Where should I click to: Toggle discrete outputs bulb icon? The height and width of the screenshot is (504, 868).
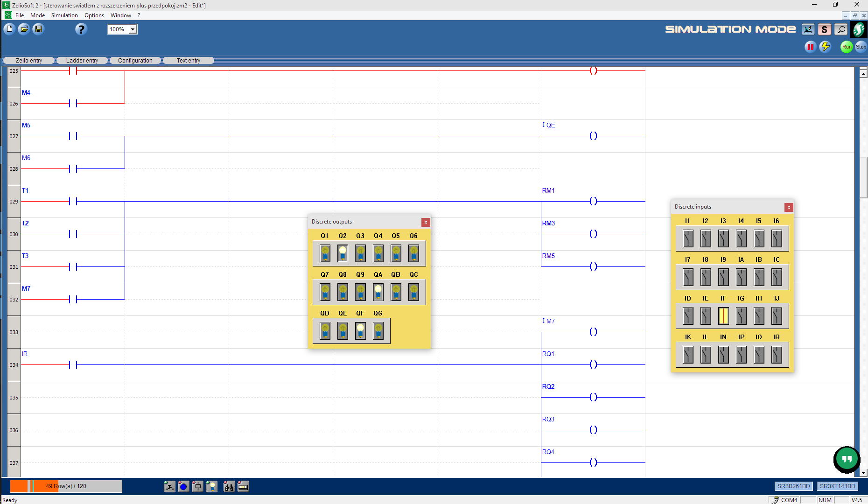pos(212,487)
